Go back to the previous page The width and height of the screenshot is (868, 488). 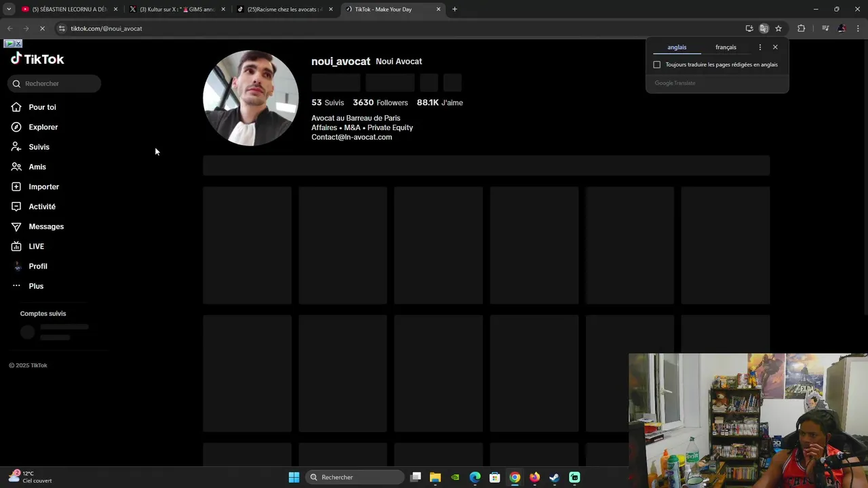pos(9,28)
